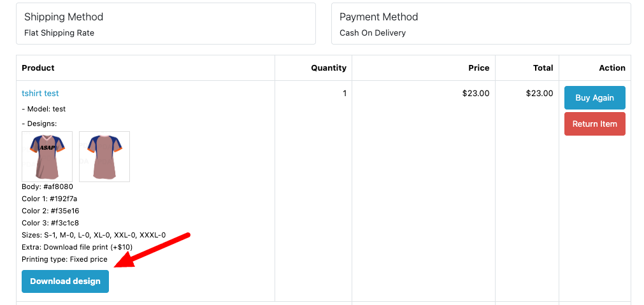Click the Quantity column header

pos(329,67)
